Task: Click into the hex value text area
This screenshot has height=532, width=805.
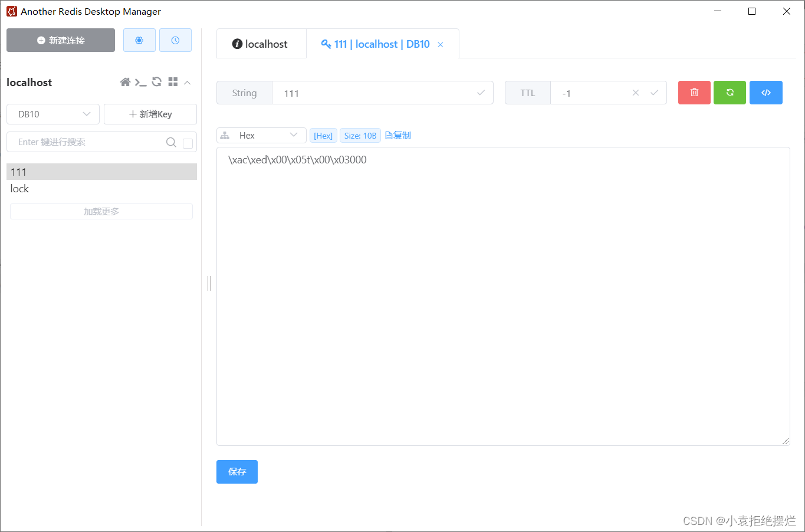Action: point(503,296)
